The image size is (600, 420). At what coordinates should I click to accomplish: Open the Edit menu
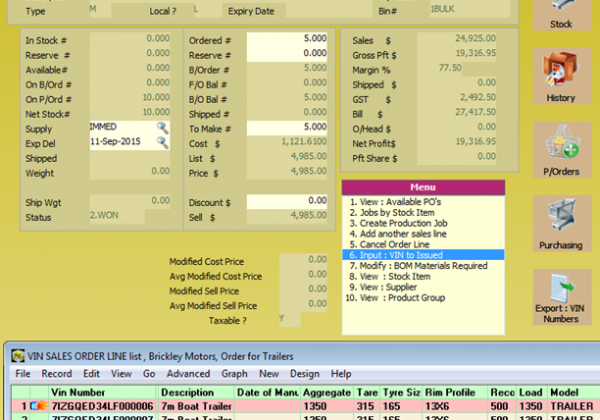(x=91, y=374)
